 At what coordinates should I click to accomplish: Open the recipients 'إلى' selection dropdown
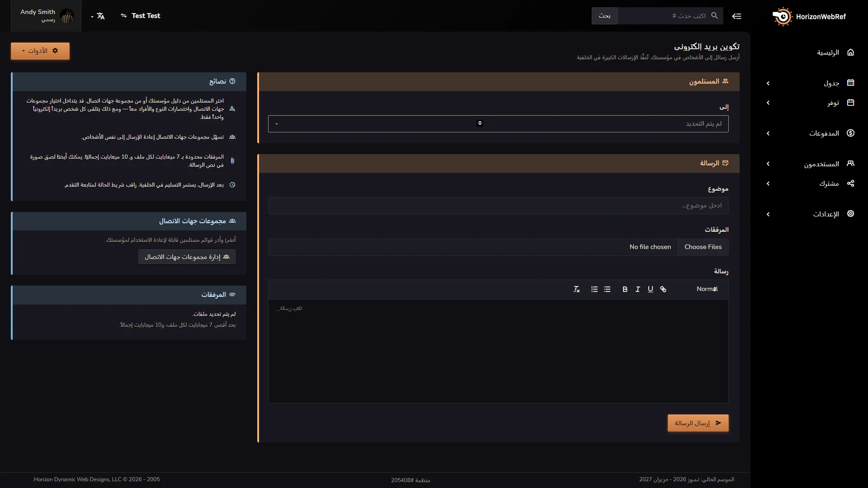[498, 124]
